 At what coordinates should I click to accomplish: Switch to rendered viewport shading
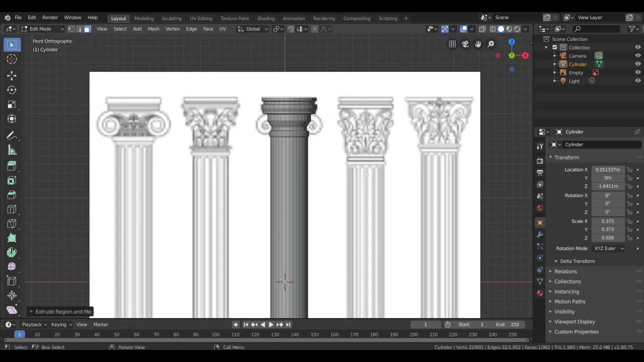click(x=517, y=29)
